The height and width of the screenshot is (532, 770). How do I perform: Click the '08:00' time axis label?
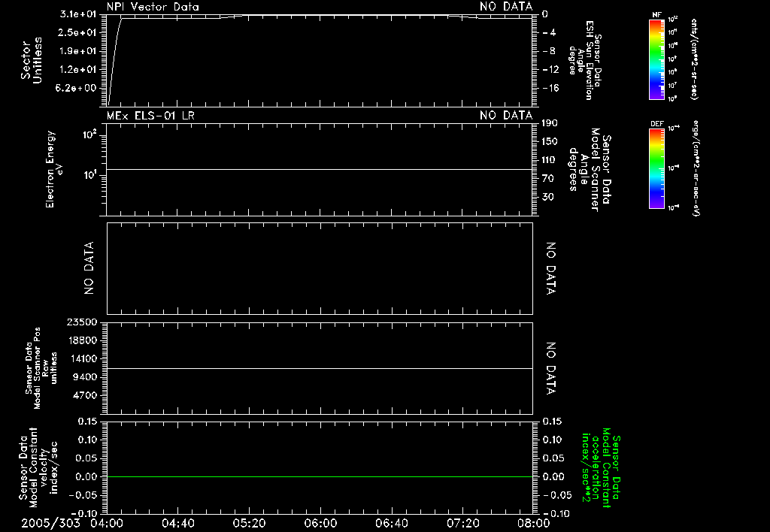pyautogui.click(x=534, y=523)
